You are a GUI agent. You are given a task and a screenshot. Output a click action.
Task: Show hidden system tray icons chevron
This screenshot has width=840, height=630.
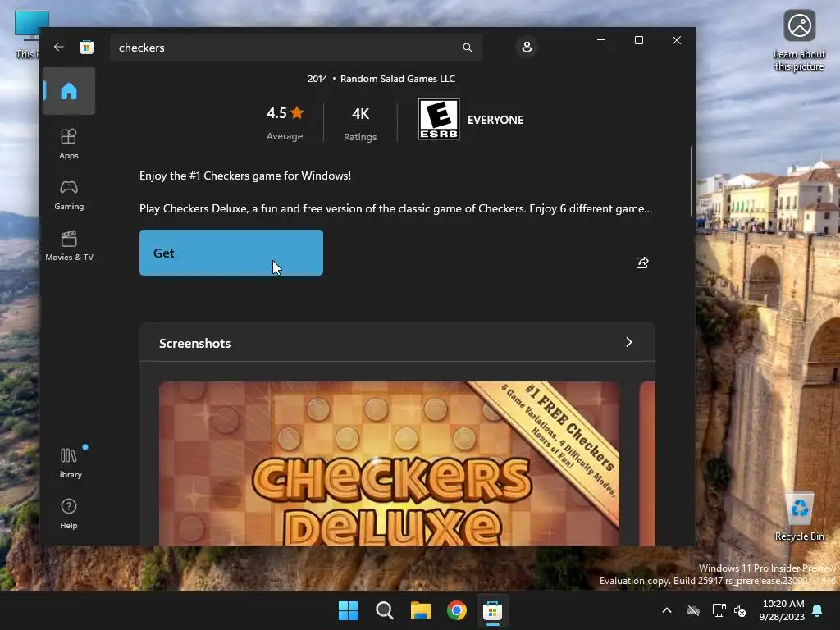[x=667, y=610]
